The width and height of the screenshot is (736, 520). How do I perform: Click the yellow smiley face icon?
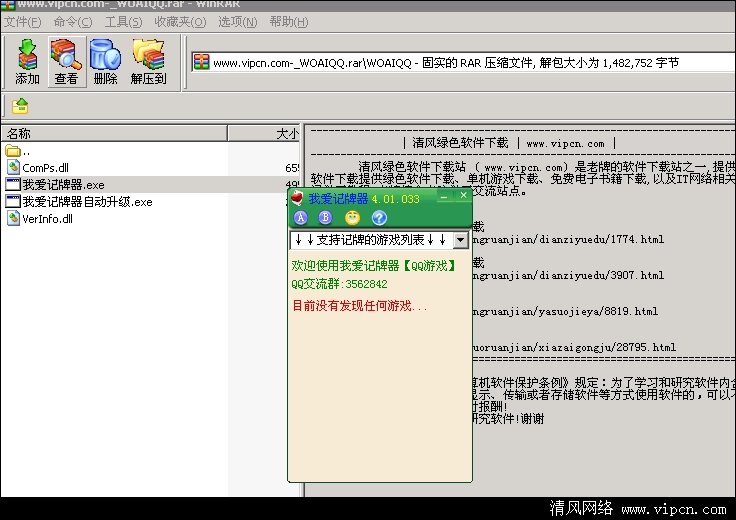tap(352, 218)
